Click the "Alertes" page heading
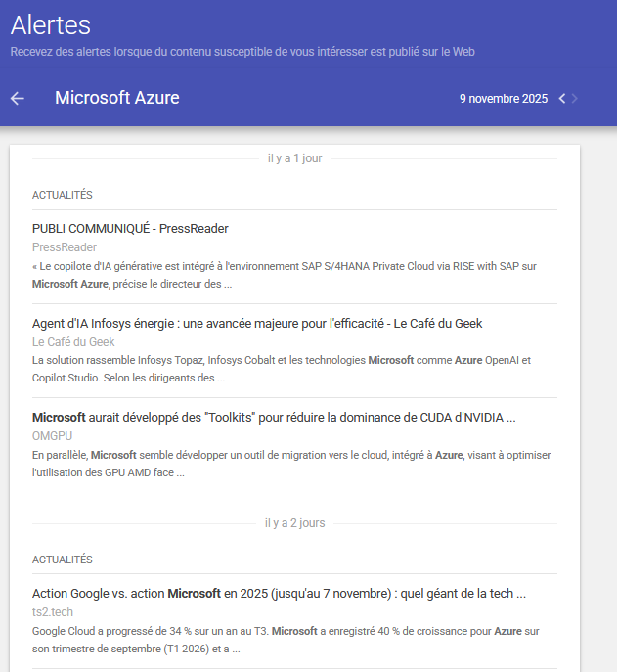Image resolution: width=617 pixels, height=672 pixels. 50,25
